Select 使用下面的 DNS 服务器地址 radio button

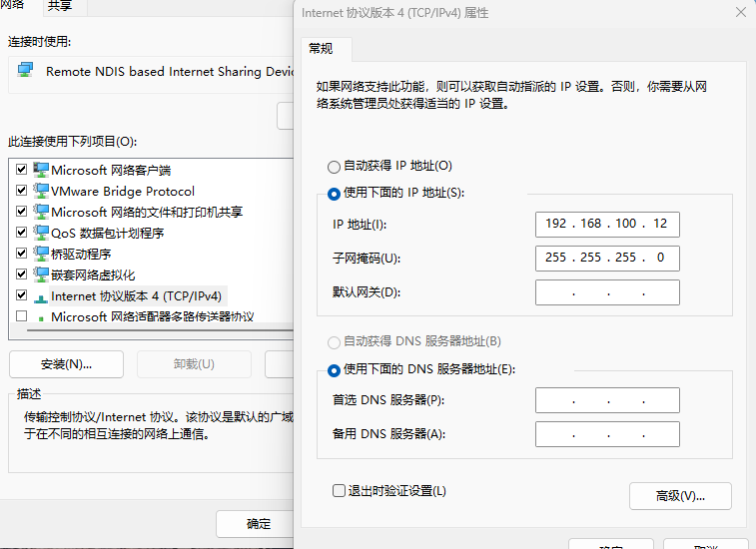pos(334,370)
